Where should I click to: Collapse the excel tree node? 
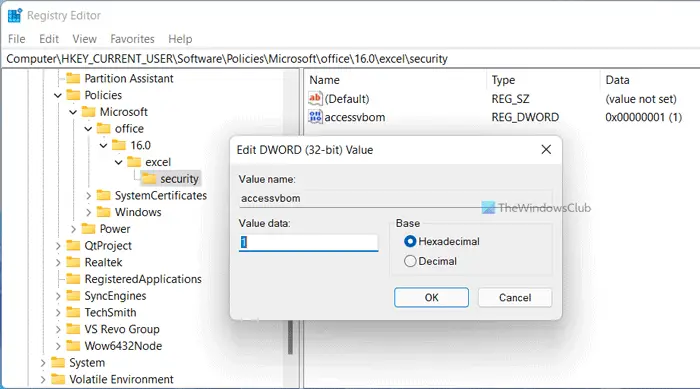(x=118, y=162)
